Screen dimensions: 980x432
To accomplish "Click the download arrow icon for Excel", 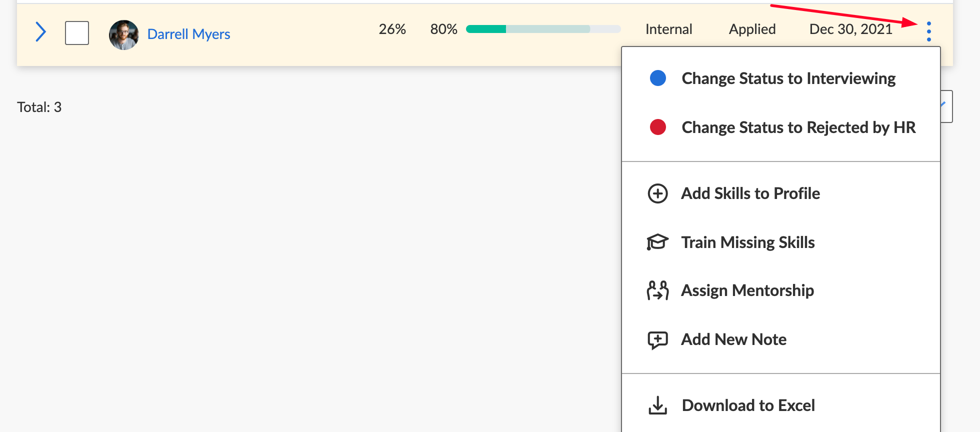I will pyautogui.click(x=657, y=405).
